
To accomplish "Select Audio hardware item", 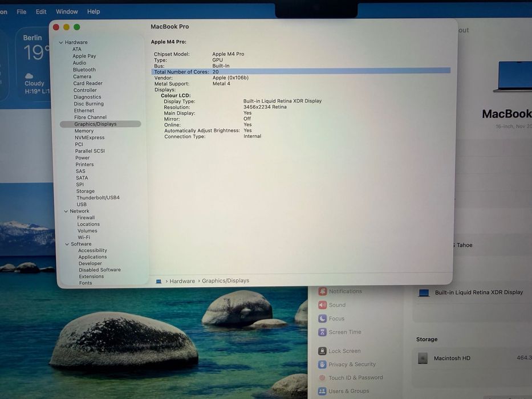I will (x=79, y=63).
